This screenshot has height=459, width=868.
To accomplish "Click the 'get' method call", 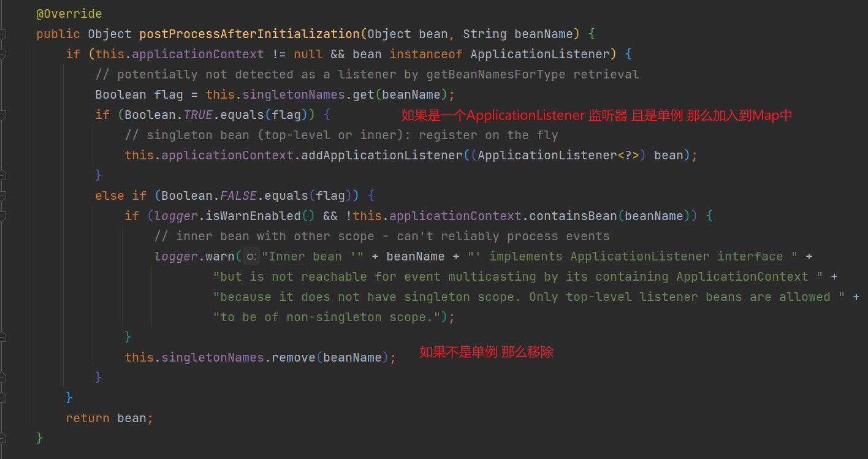I will click(x=364, y=94).
